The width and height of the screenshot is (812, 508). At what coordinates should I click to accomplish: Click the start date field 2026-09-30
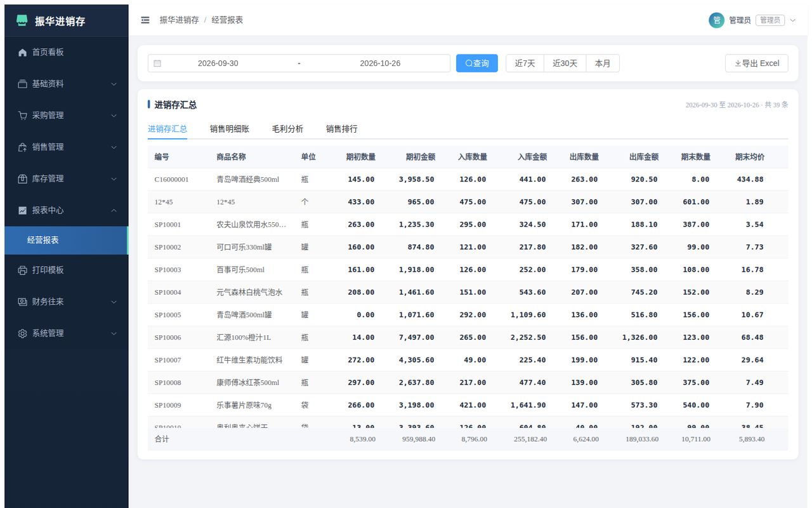218,63
